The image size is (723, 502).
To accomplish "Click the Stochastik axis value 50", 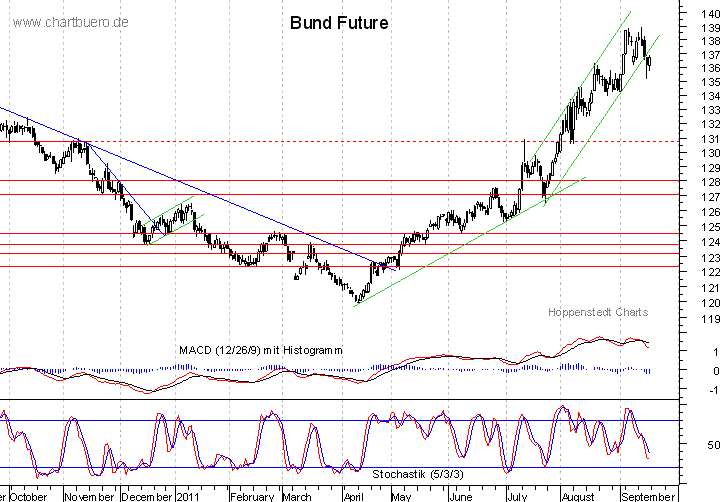I will (713, 445).
